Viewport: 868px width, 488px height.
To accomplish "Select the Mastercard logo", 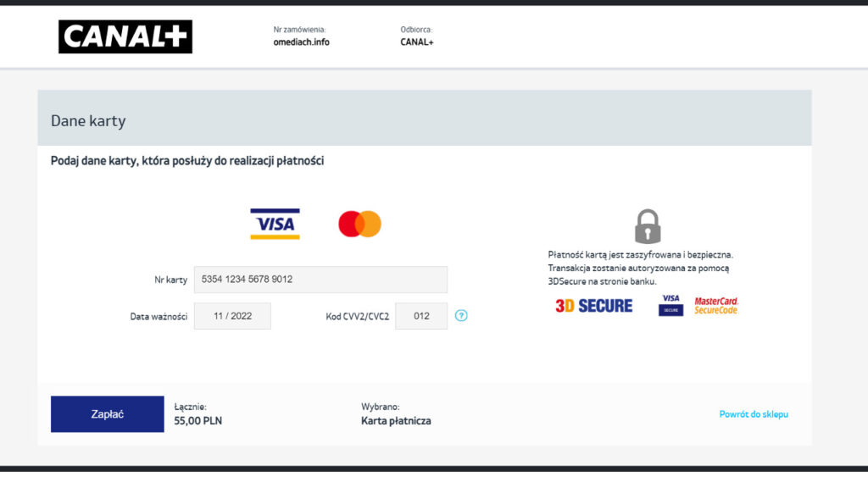I will [359, 224].
